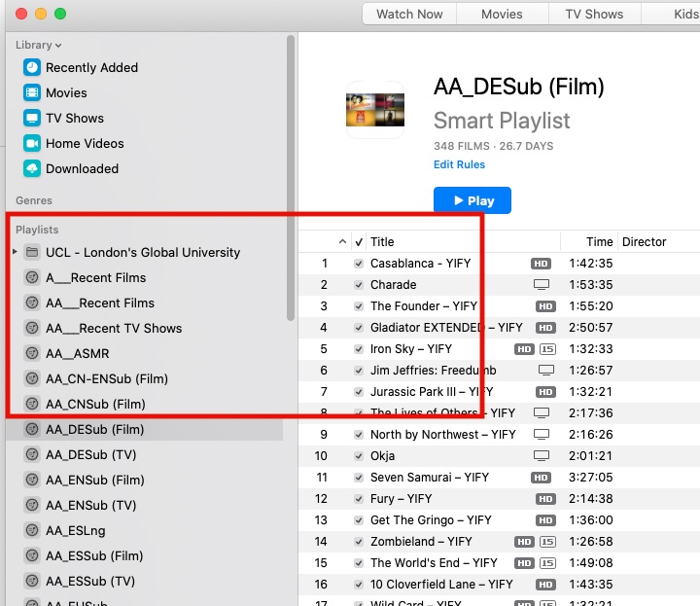The image size is (700, 606).
Task: Click gear icon beside AA___Recent Films
Action: pyautogui.click(x=32, y=303)
